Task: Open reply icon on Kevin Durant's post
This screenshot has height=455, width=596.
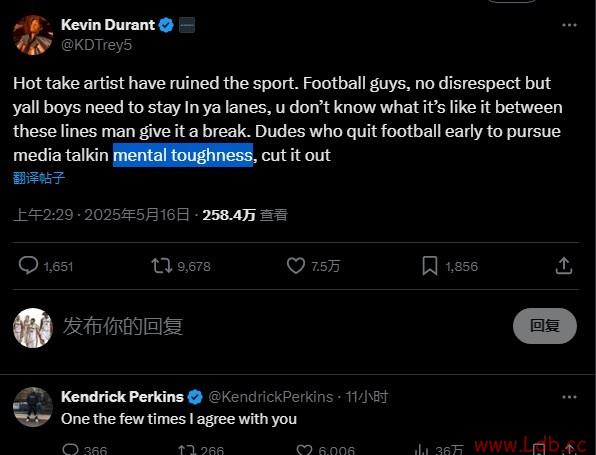Action: point(29,265)
